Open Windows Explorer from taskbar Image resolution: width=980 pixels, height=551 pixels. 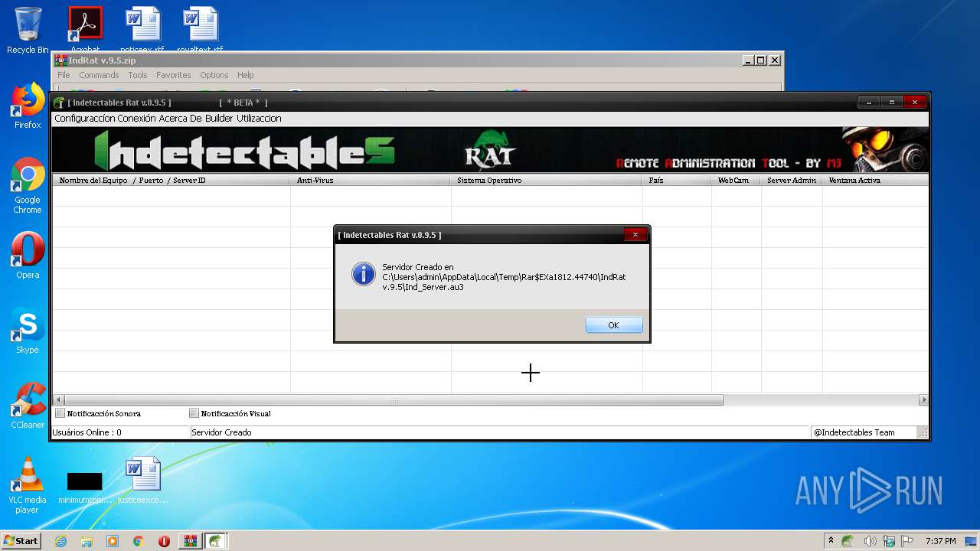[87, 541]
